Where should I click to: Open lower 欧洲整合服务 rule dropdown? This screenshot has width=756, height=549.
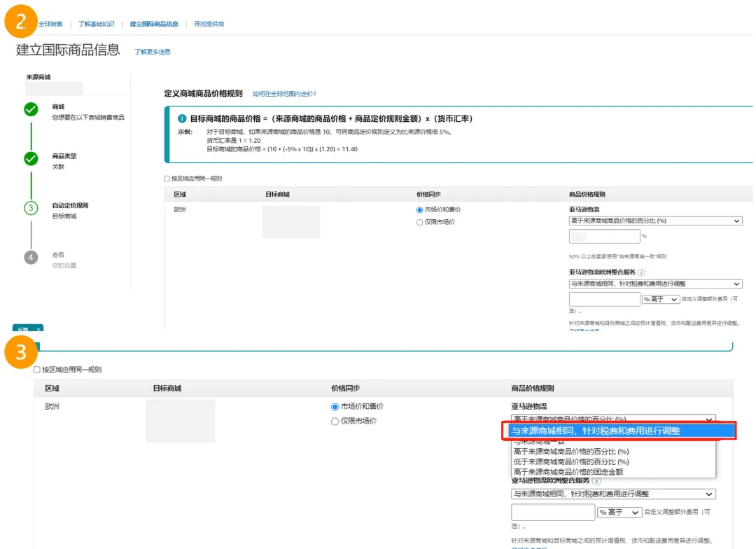[613, 494]
